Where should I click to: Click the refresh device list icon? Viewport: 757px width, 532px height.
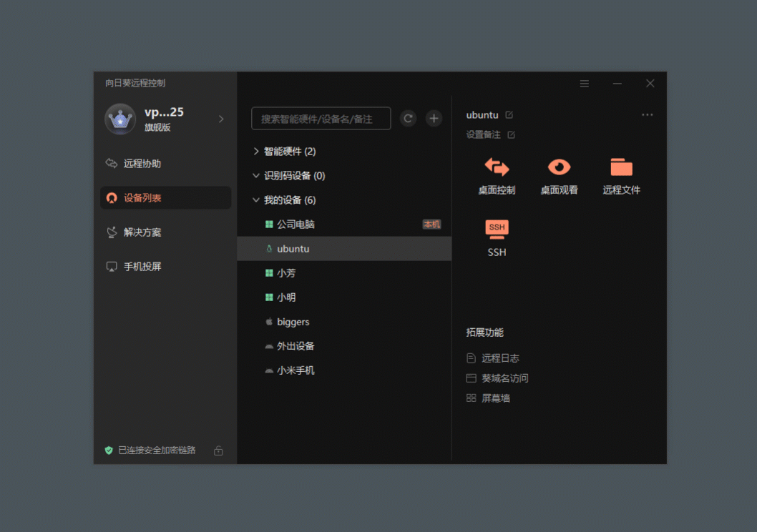[408, 119]
